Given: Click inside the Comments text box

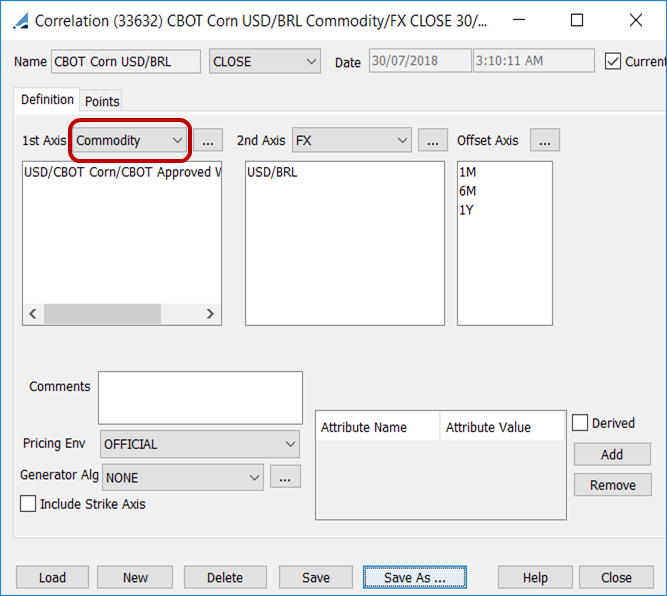Looking at the screenshot, I should [x=200, y=398].
